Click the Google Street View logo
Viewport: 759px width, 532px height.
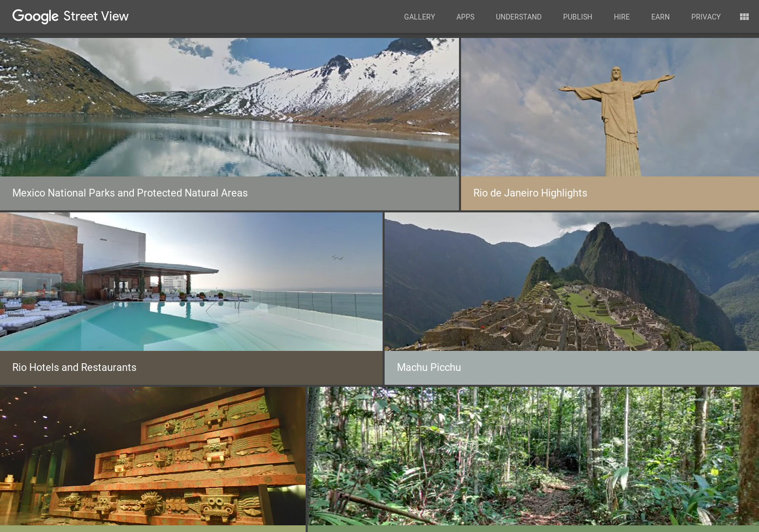(70, 16)
